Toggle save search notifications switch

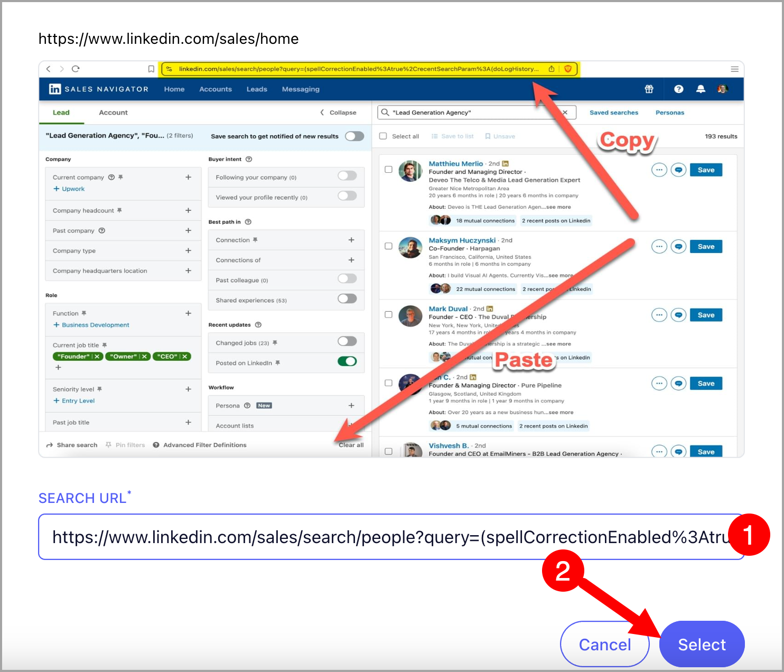click(354, 136)
